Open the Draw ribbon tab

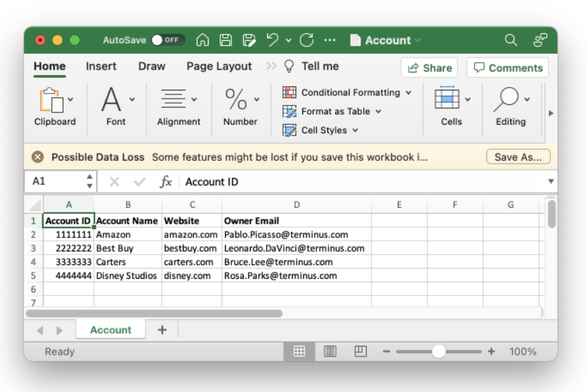click(x=152, y=66)
